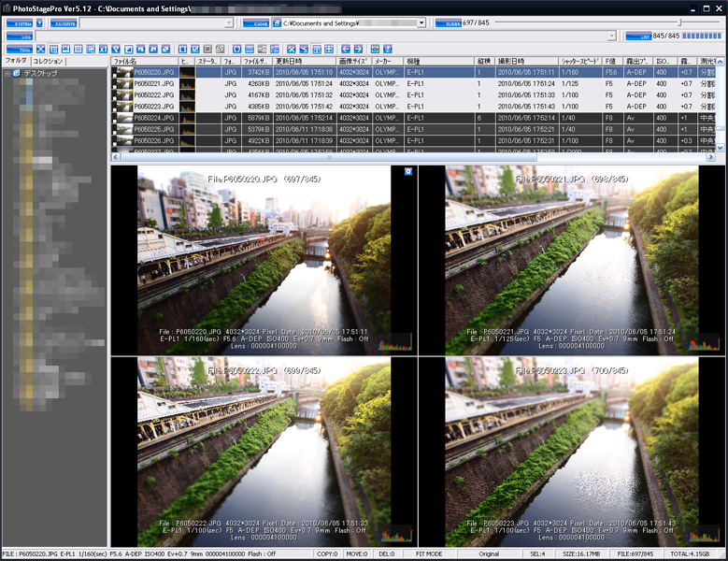Viewport: 728px width, 561px height.
Task: Check the mark box on the P6050225.JPG row
Action: click(114, 132)
